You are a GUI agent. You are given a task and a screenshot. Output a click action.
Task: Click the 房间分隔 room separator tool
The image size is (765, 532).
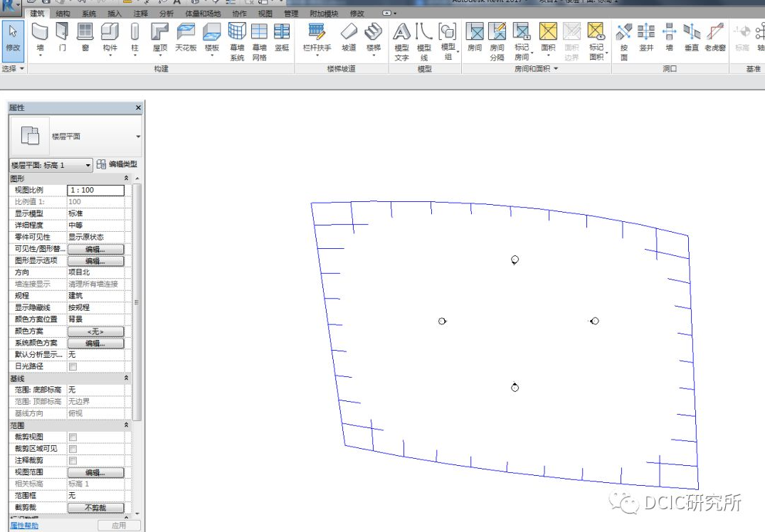(x=497, y=42)
